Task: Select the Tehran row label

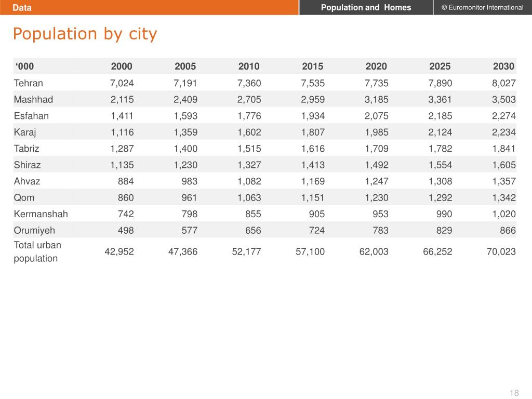Action: [x=29, y=83]
